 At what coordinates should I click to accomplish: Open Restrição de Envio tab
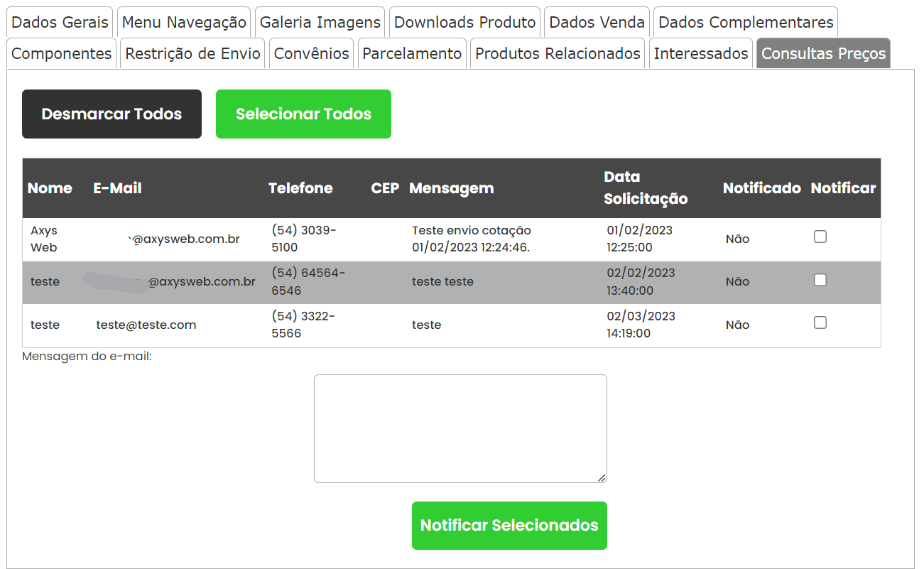192,54
